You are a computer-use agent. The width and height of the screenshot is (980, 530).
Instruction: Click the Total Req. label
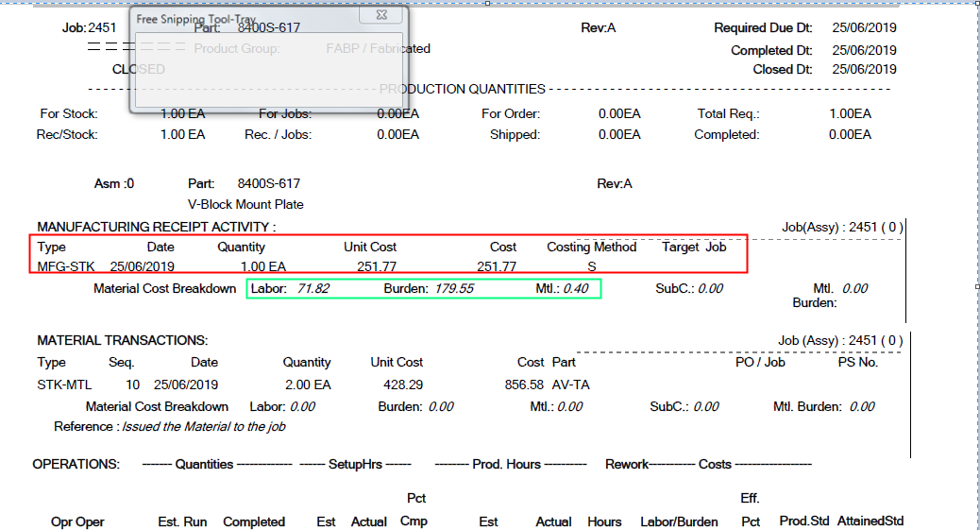pos(729,113)
